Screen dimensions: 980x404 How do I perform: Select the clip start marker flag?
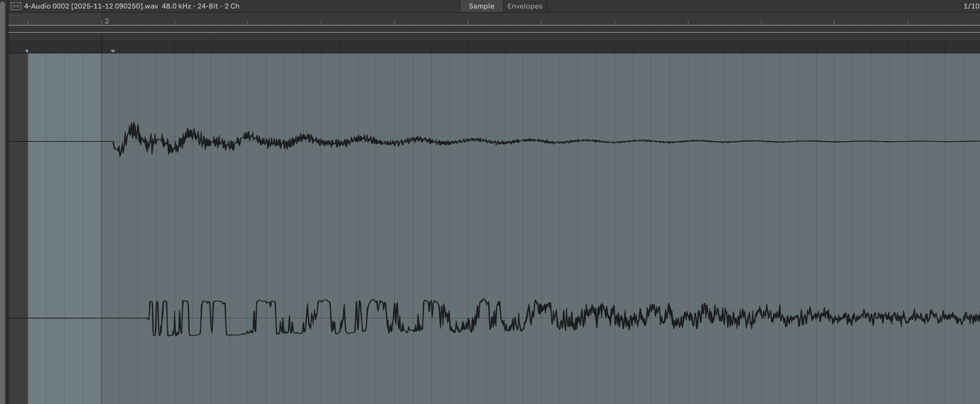click(x=27, y=51)
